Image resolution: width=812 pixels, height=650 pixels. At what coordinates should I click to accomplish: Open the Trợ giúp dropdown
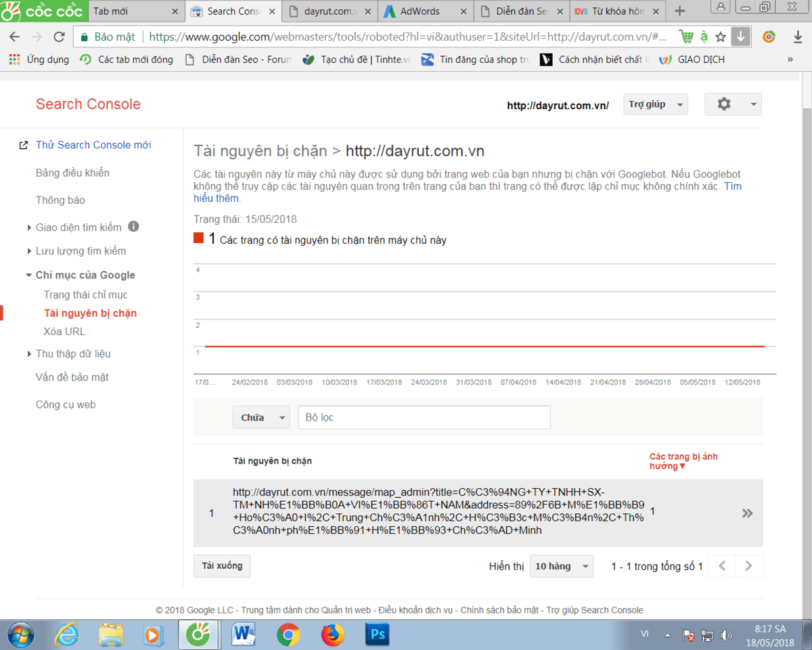pos(656,104)
